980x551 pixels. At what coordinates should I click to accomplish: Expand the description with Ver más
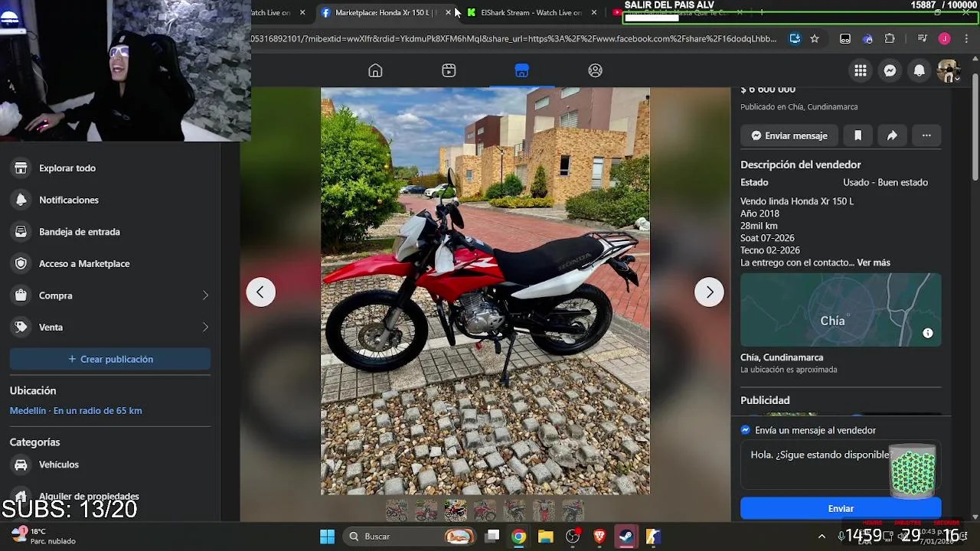click(x=874, y=262)
